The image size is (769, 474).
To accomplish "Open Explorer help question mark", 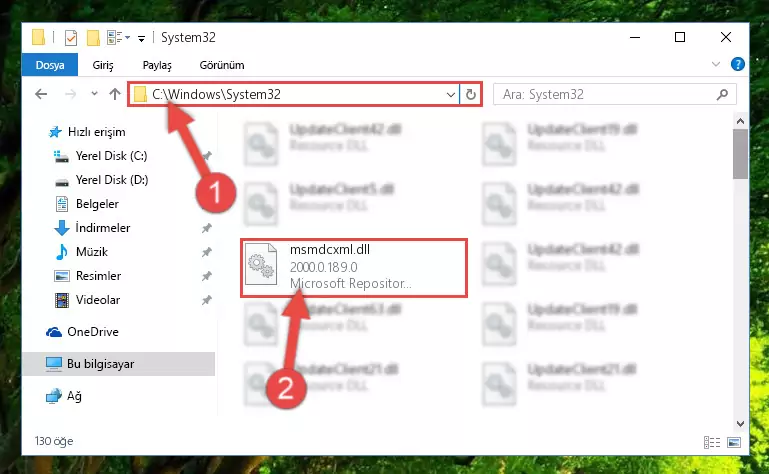I will [737, 64].
